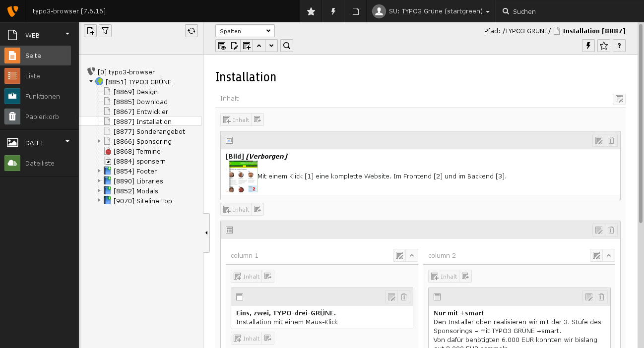Edit the 'Eins, zwei, TYPO-drei-GRÜNE' element
The width and height of the screenshot is (644, 348).
click(x=391, y=297)
